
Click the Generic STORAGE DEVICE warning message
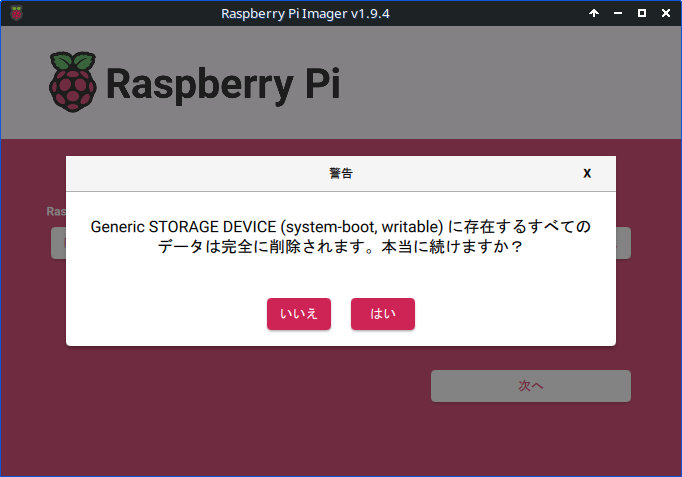341,236
